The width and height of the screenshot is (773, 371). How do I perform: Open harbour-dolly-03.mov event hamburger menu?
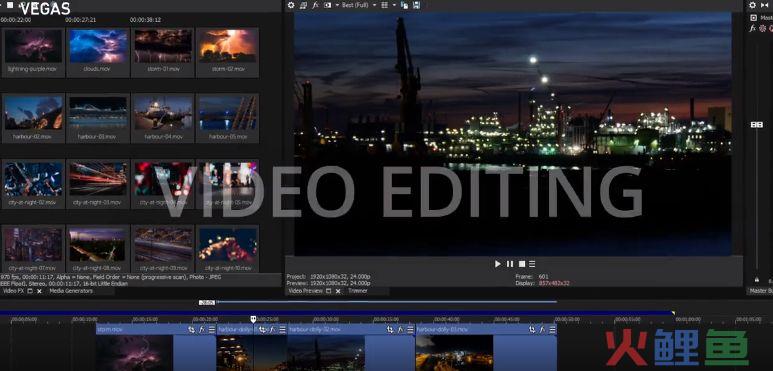(x=552, y=330)
